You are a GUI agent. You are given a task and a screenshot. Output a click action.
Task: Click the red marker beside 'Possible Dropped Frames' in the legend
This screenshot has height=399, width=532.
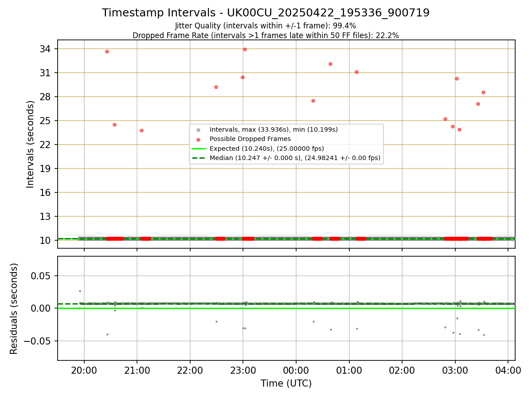click(198, 139)
